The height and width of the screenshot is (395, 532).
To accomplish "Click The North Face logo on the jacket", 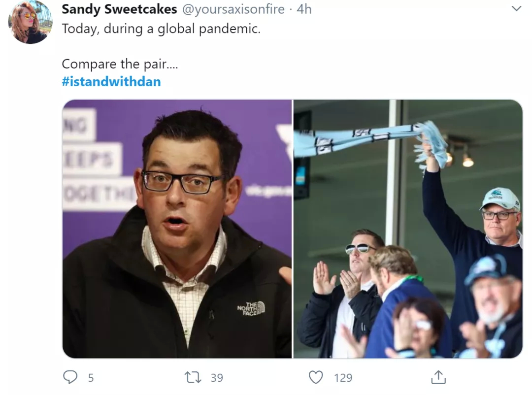I will (251, 308).
